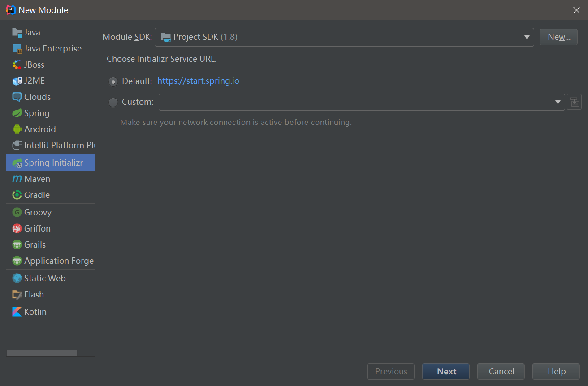This screenshot has width=588, height=386.
Task: Click the Previous button
Action: 391,372
